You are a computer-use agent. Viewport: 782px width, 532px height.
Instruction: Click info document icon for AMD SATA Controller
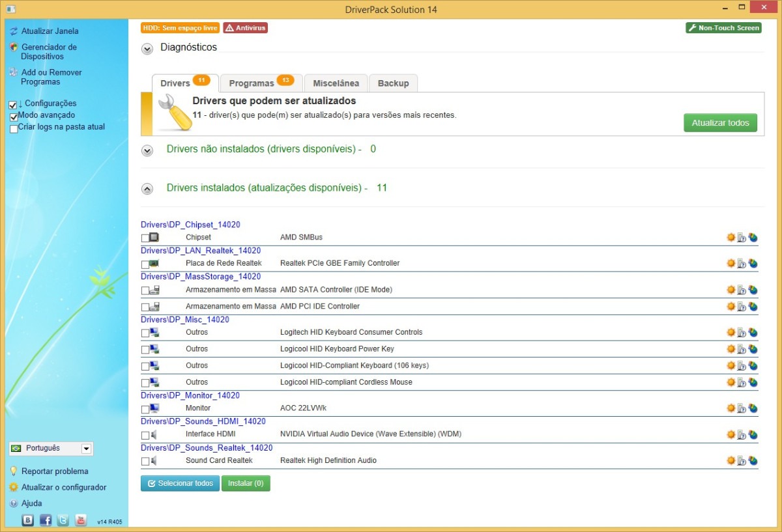click(742, 290)
